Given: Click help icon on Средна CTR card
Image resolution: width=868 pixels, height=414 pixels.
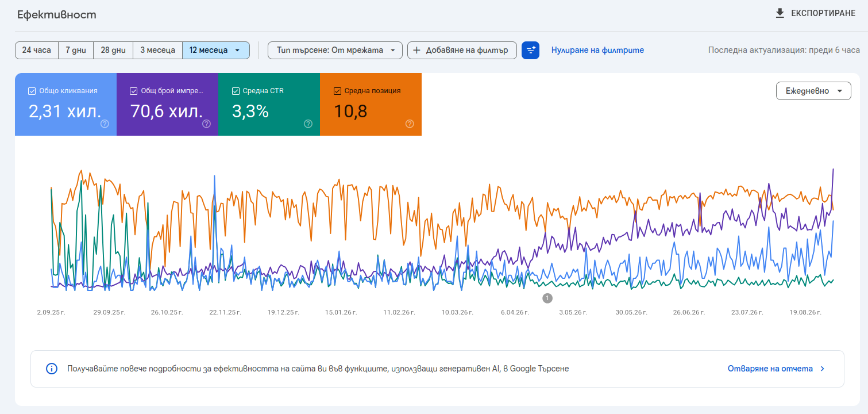Looking at the screenshot, I should click(x=308, y=124).
